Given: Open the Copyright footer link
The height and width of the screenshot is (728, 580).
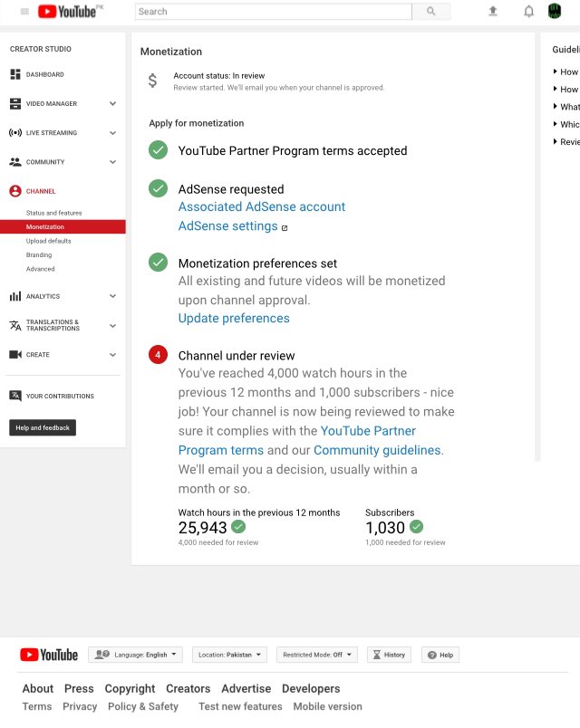Looking at the screenshot, I should (130, 689).
